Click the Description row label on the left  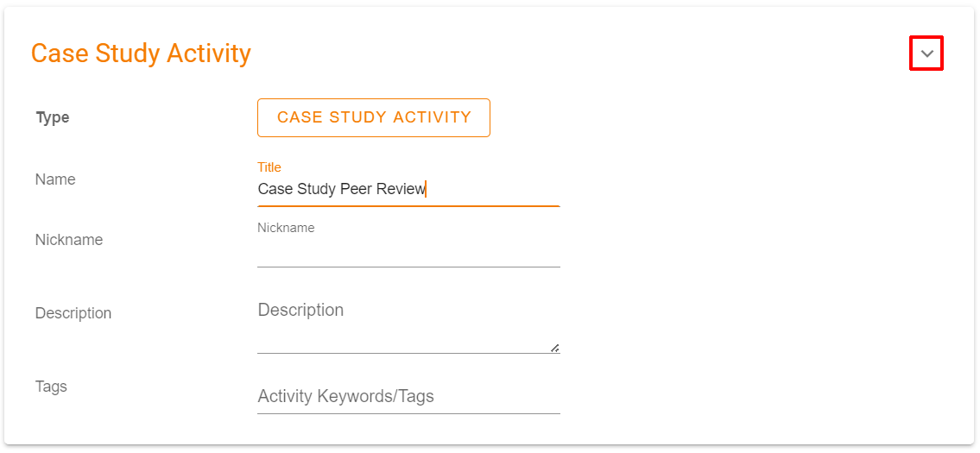tap(73, 313)
